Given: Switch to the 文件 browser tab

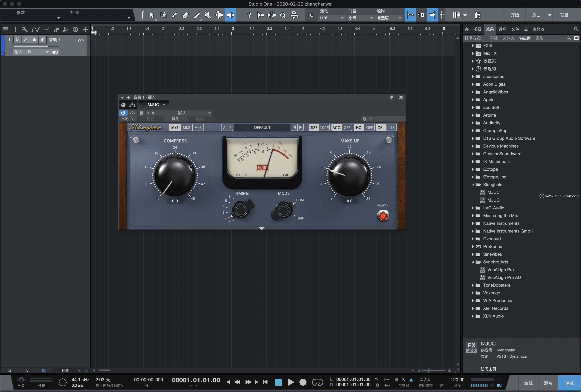Looking at the screenshot, I should [515, 29].
